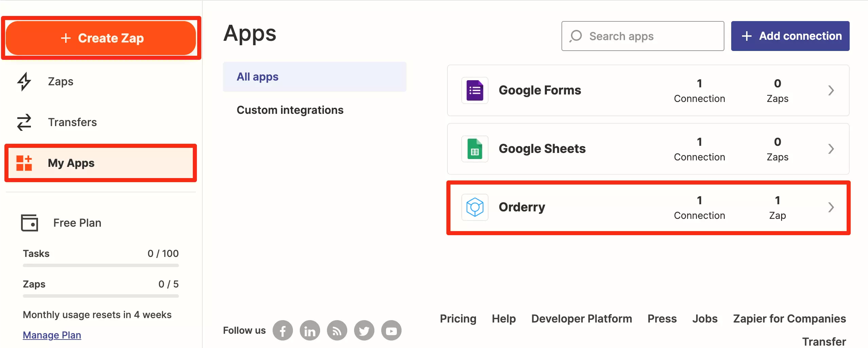Screen dimensions: 868x348
Task: Click Orderry 1 Zap count
Action: [777, 208]
